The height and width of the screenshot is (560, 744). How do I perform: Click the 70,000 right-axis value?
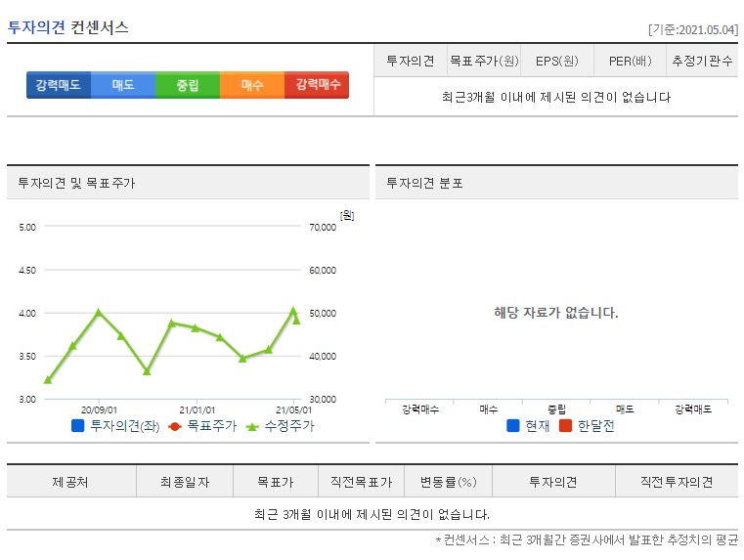pos(323,227)
